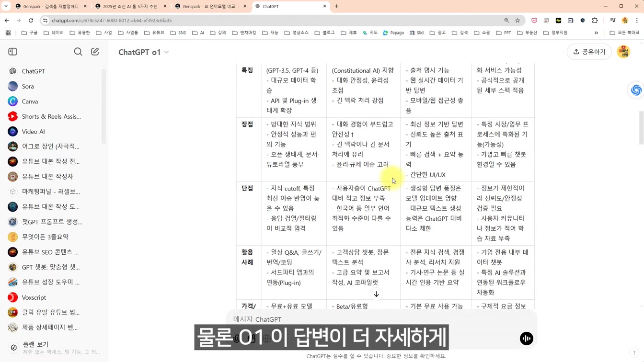
Task: Open the 모든 북마크 folder
Action: click(625, 33)
